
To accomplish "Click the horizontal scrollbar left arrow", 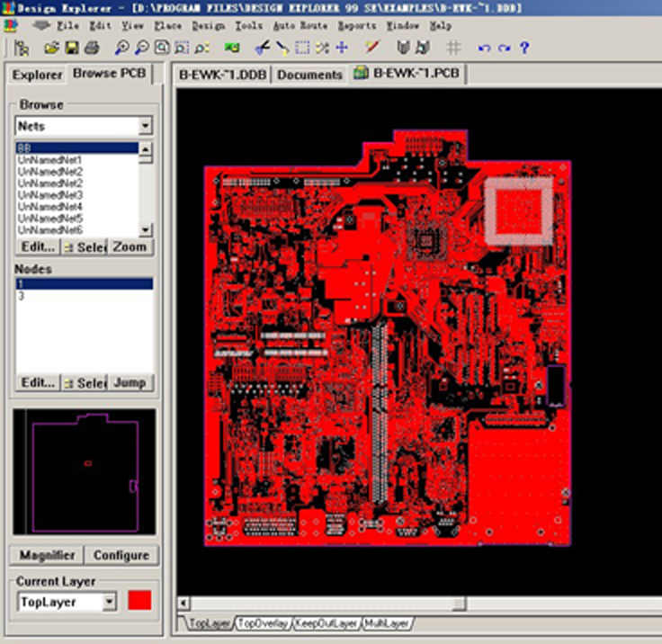I will 183,603.
